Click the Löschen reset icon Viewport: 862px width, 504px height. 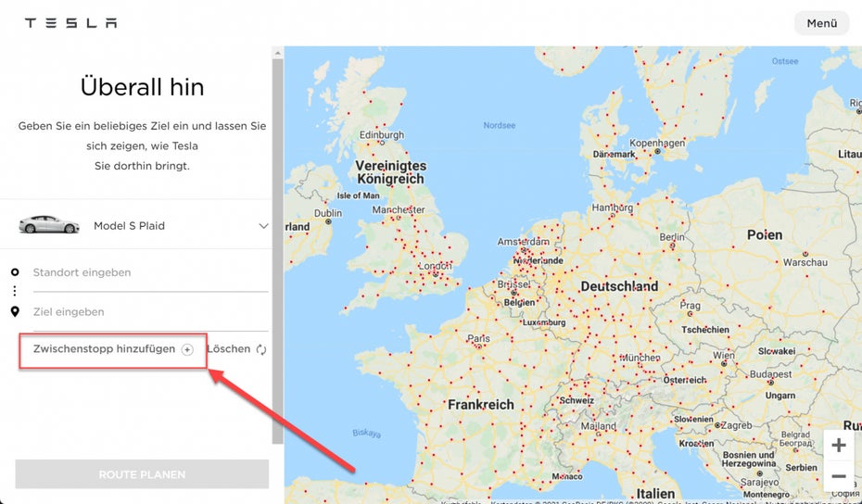pos(261,349)
